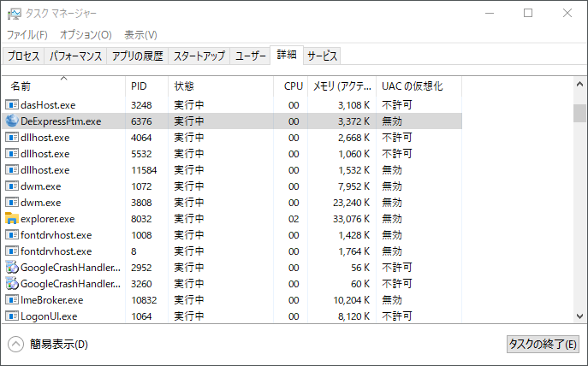Open the オプション(O) menu

coord(86,35)
